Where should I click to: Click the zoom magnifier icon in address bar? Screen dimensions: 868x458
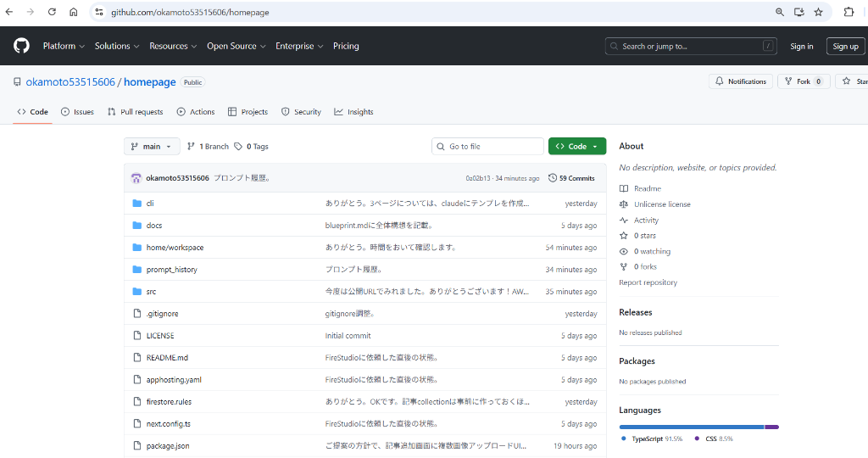[x=780, y=12]
